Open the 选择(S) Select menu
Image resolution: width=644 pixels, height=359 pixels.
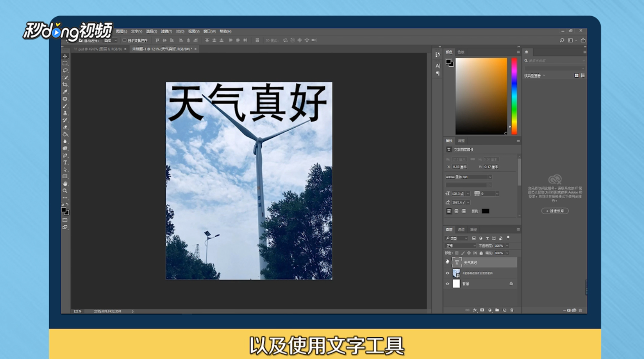[x=152, y=31]
